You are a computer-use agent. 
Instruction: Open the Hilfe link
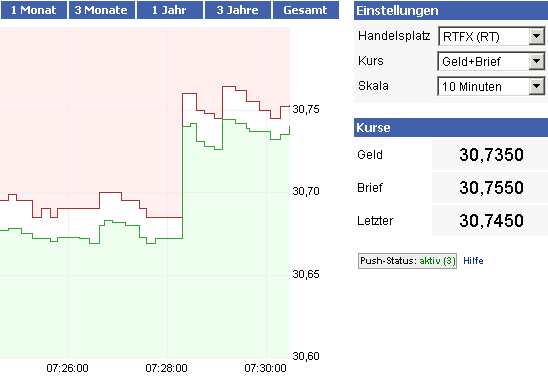coord(473,261)
